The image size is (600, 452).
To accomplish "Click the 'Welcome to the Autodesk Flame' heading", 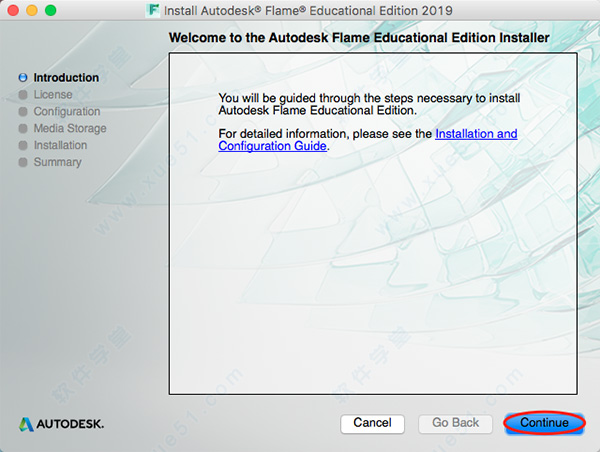I will click(x=359, y=38).
